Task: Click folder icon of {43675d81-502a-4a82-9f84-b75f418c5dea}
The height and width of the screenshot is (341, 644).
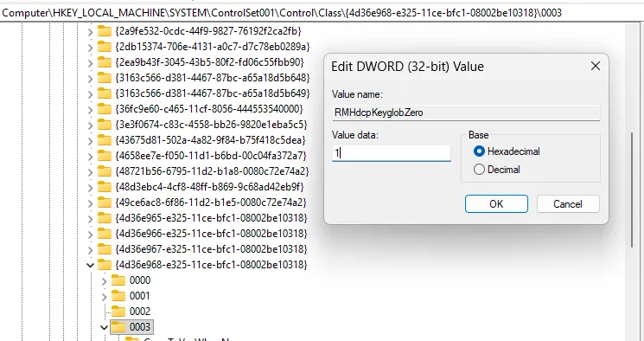Action: point(105,140)
